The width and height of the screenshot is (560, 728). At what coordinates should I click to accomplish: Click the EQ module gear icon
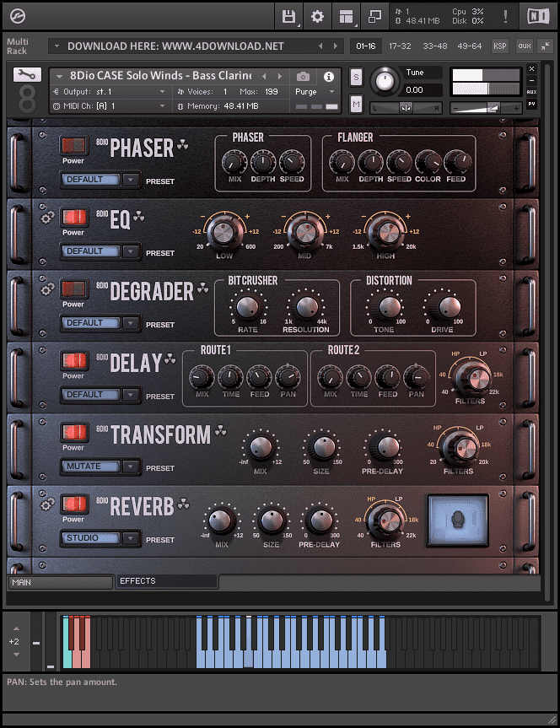(47, 218)
